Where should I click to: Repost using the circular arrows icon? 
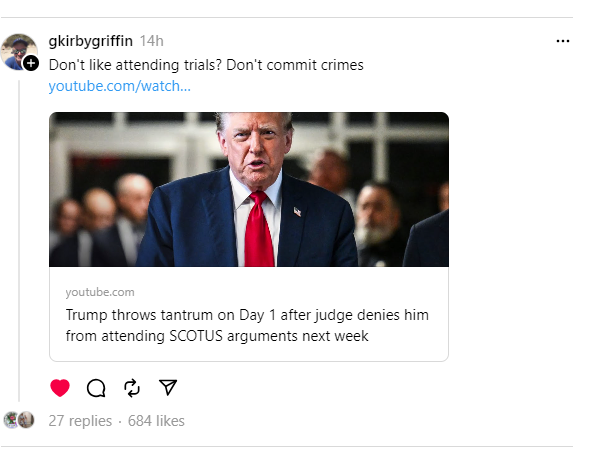coord(132,388)
